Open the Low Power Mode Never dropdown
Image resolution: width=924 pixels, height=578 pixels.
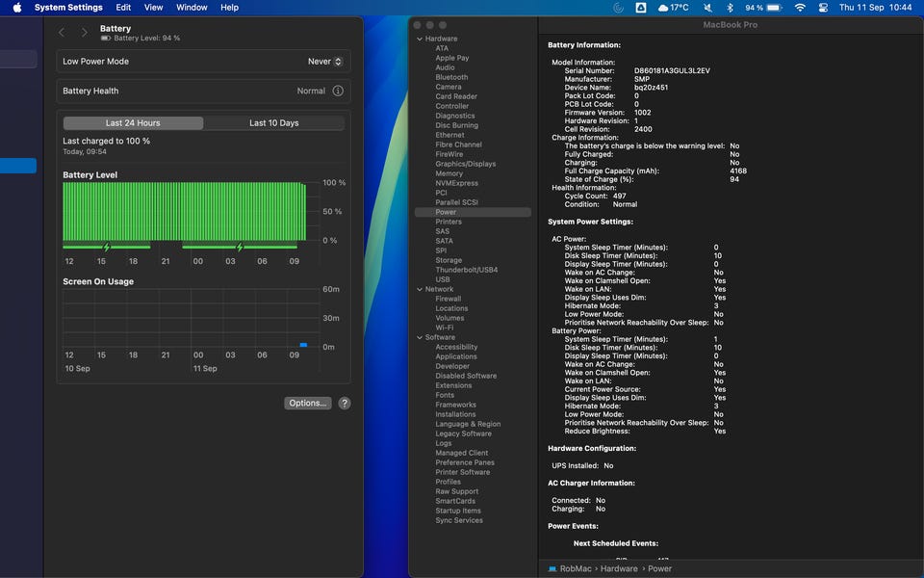coord(325,62)
